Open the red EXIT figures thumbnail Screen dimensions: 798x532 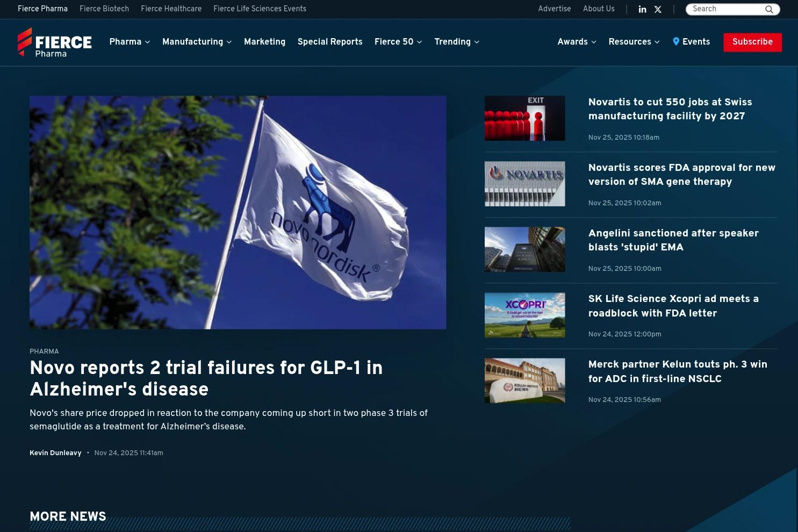(x=524, y=118)
